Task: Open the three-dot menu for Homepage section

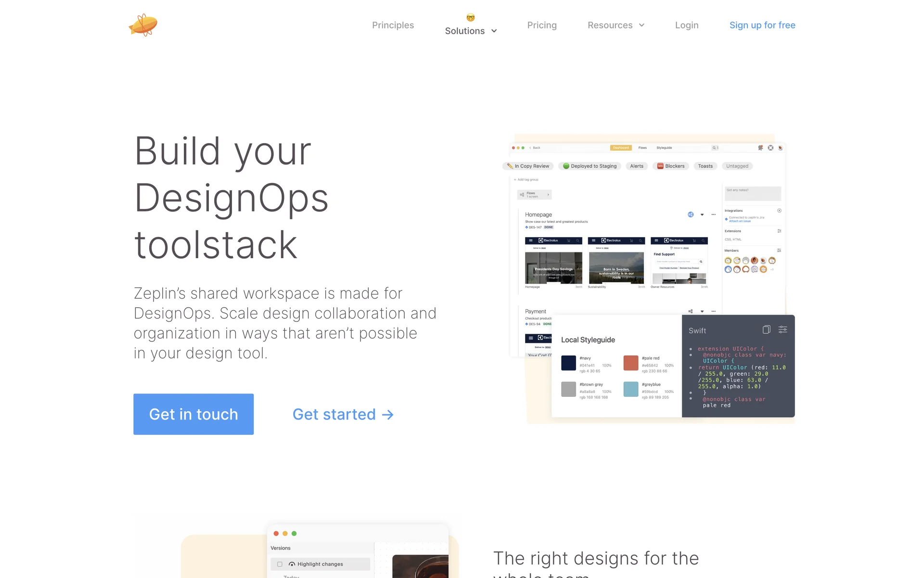Action: [714, 215]
